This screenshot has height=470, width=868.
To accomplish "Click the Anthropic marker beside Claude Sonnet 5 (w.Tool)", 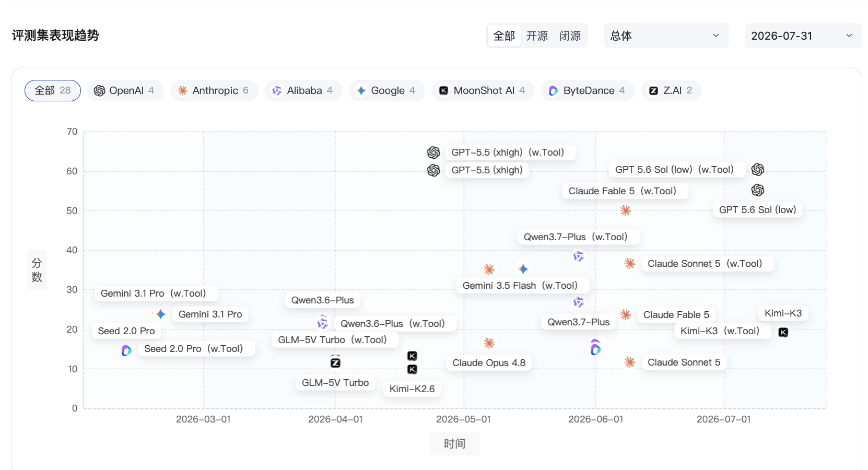I will tap(630, 264).
